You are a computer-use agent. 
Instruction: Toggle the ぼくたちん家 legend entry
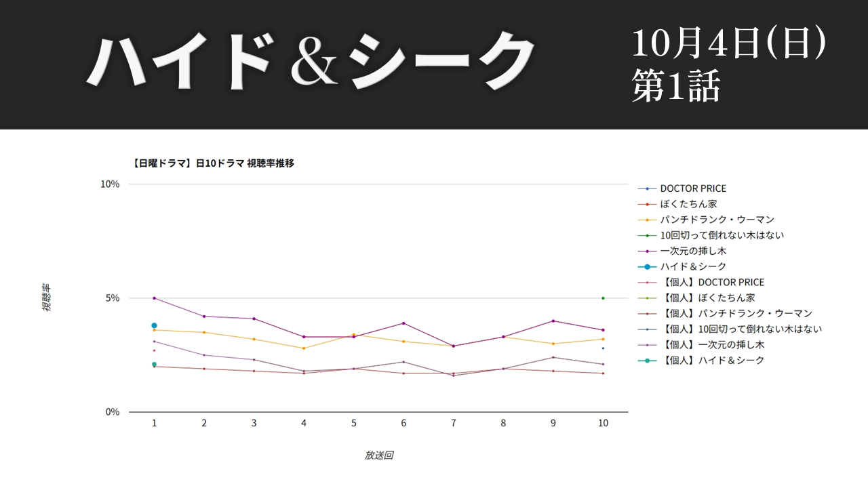click(x=677, y=204)
